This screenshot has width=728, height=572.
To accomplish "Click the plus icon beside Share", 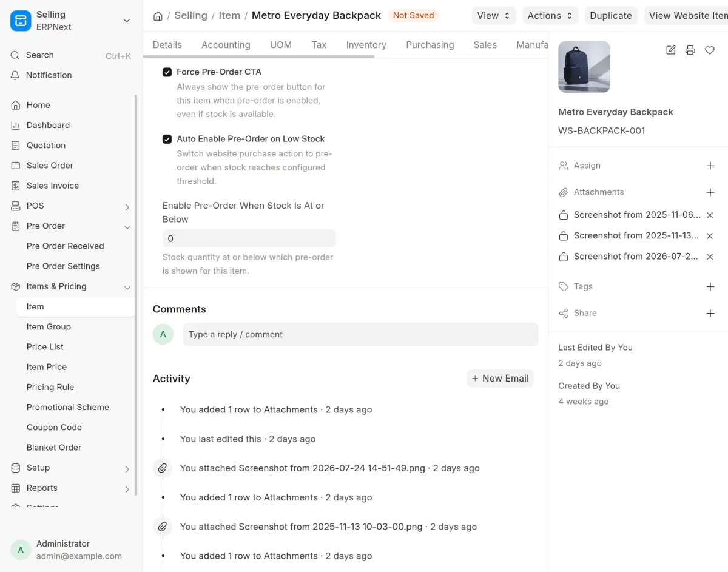I will [x=710, y=313].
